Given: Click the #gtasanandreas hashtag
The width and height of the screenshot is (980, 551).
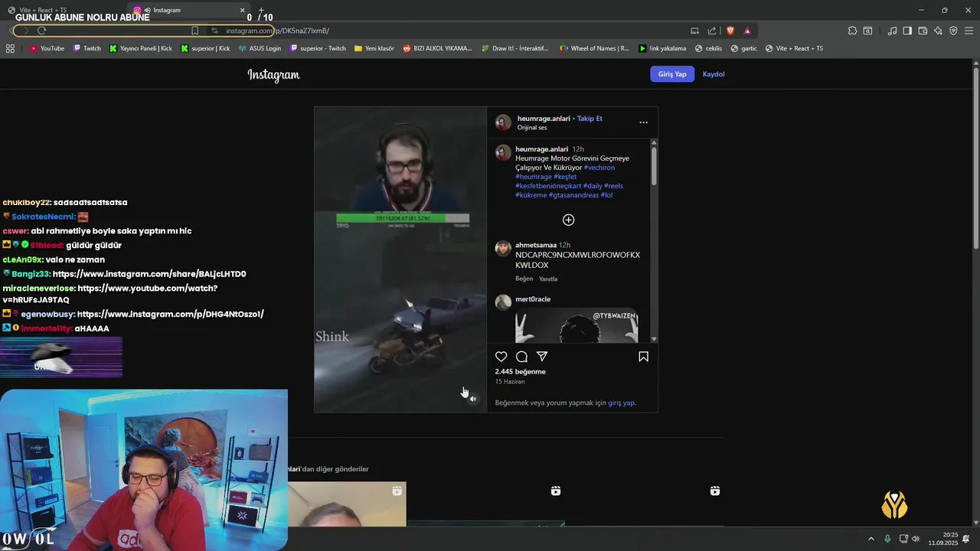Looking at the screenshot, I should (573, 195).
